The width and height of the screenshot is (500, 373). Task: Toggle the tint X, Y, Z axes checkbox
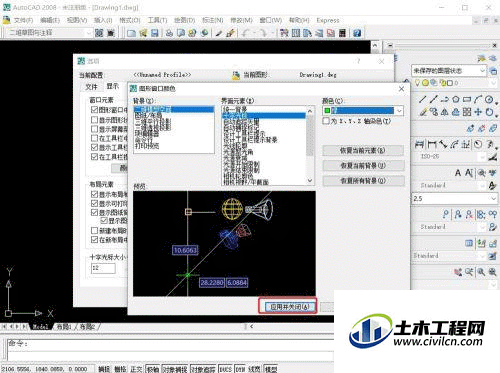coord(326,121)
